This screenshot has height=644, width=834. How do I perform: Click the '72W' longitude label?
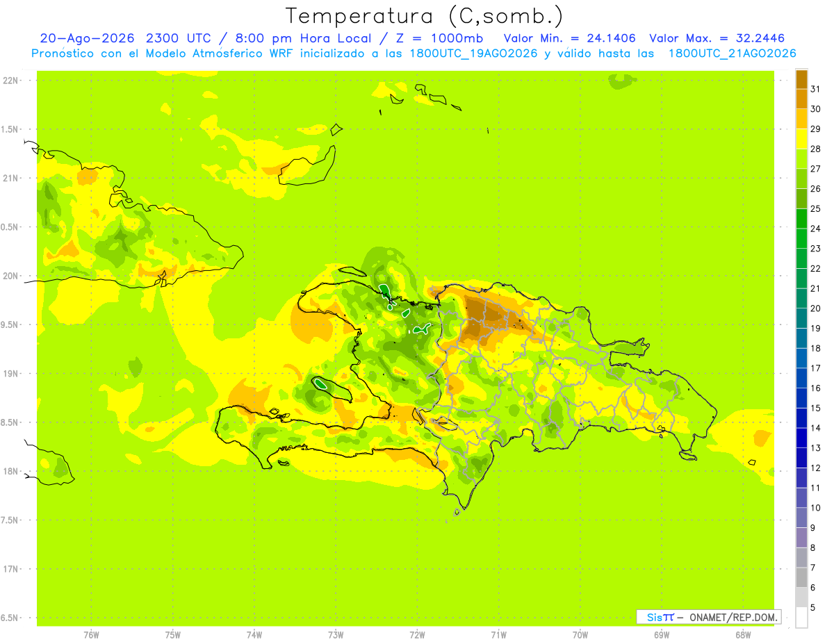(417, 635)
